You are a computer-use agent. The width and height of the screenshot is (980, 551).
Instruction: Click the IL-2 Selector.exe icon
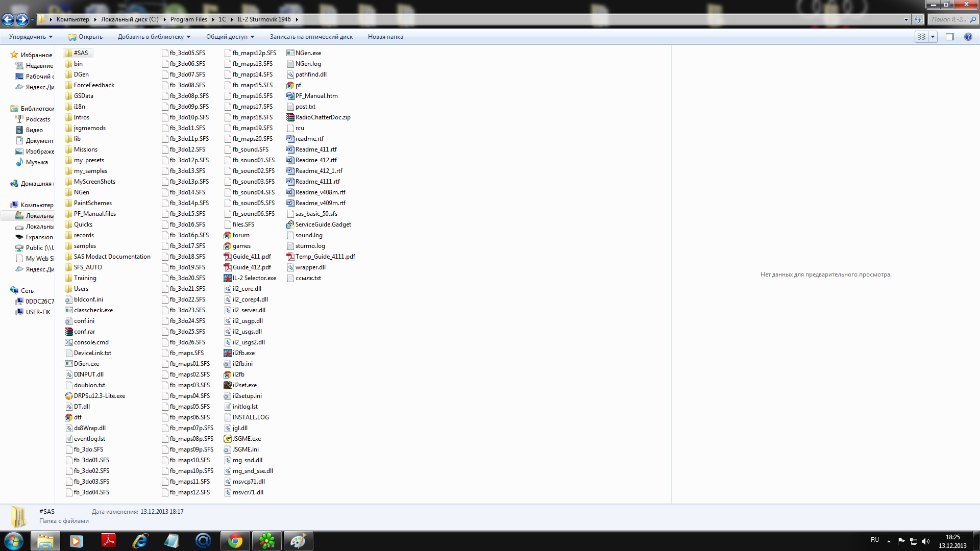[x=228, y=278]
